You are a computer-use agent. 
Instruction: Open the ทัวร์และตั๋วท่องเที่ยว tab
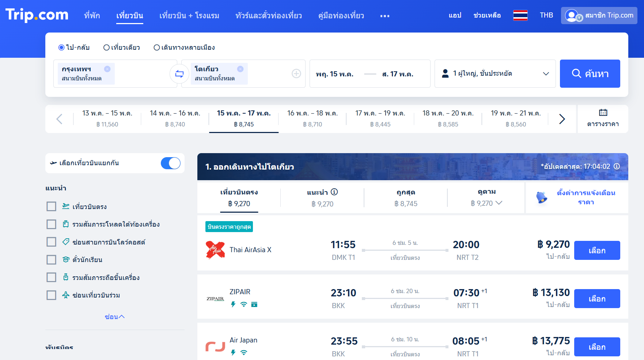(269, 15)
